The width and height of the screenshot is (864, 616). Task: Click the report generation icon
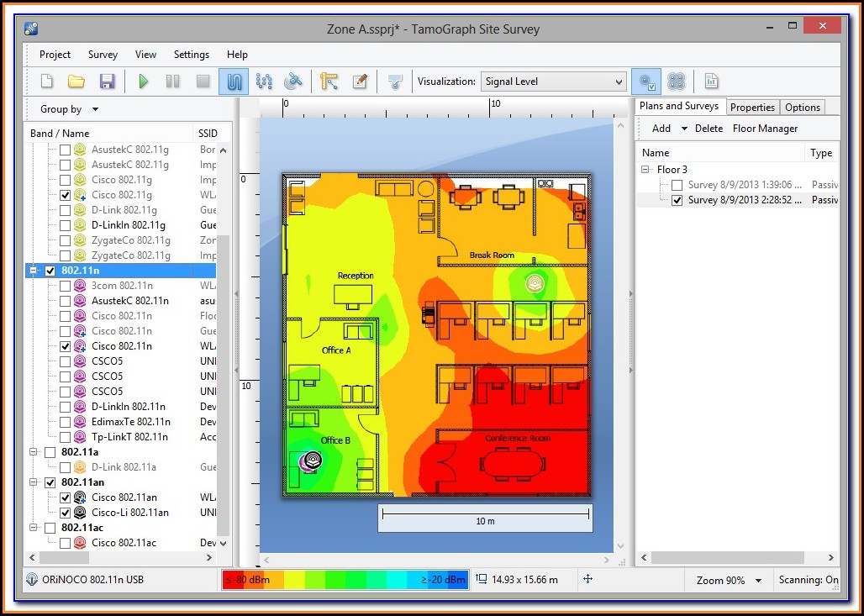711,82
